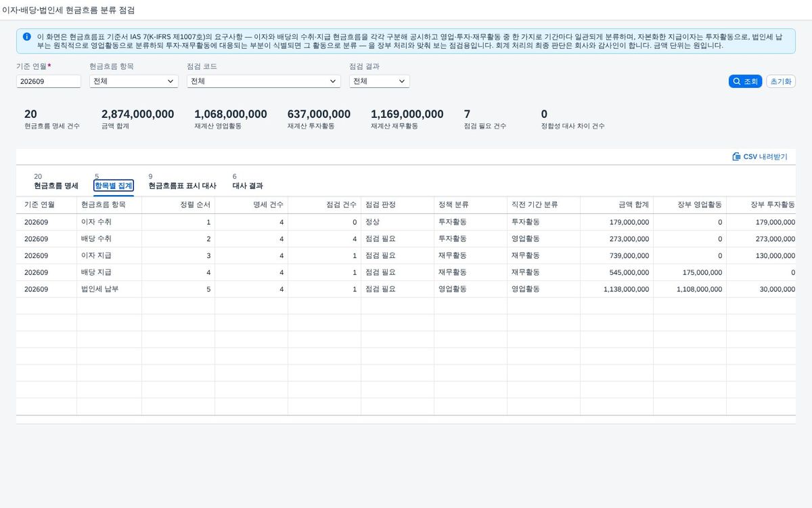The image size is (812, 508).
Task: Reset filters with the 초기화 button
Action: (x=781, y=81)
